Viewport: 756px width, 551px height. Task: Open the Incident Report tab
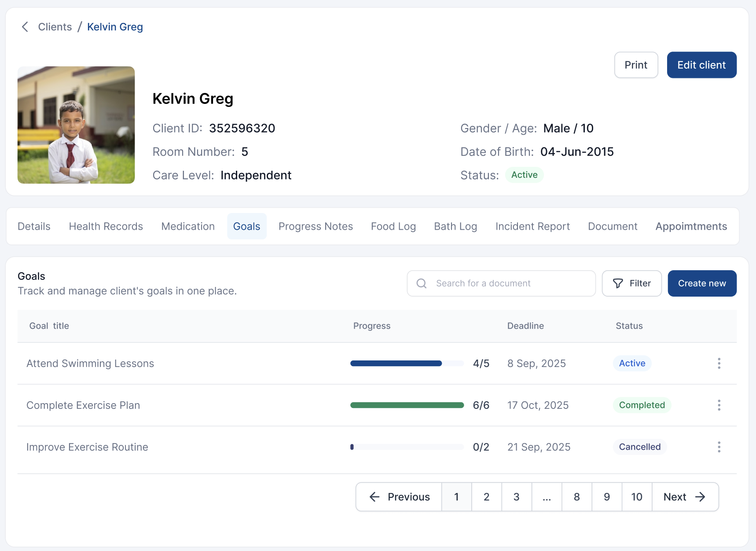coord(532,226)
